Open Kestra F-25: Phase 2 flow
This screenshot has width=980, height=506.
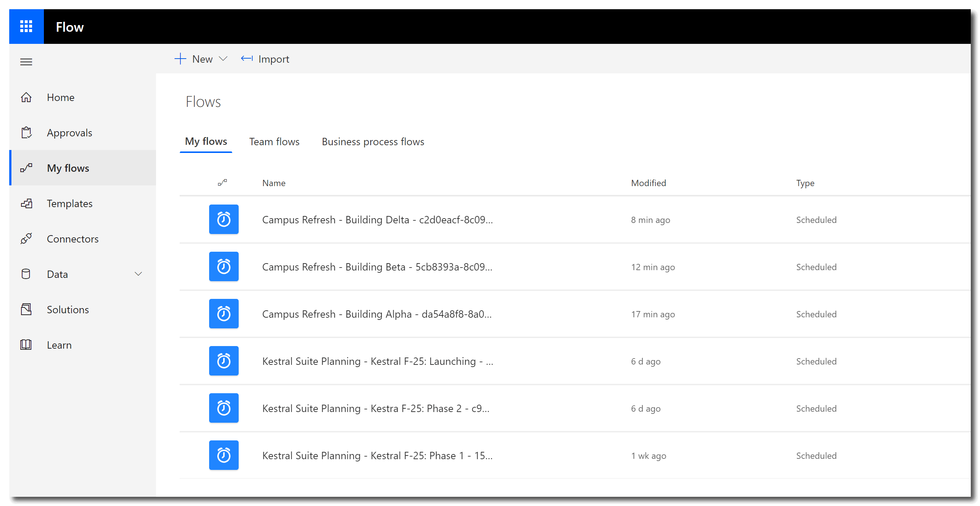[376, 408]
